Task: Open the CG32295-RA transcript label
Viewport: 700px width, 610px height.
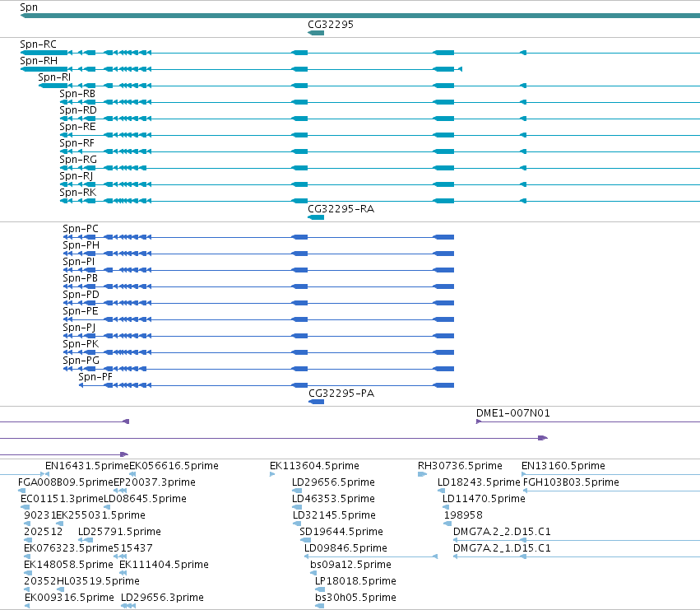Action: [x=341, y=209]
